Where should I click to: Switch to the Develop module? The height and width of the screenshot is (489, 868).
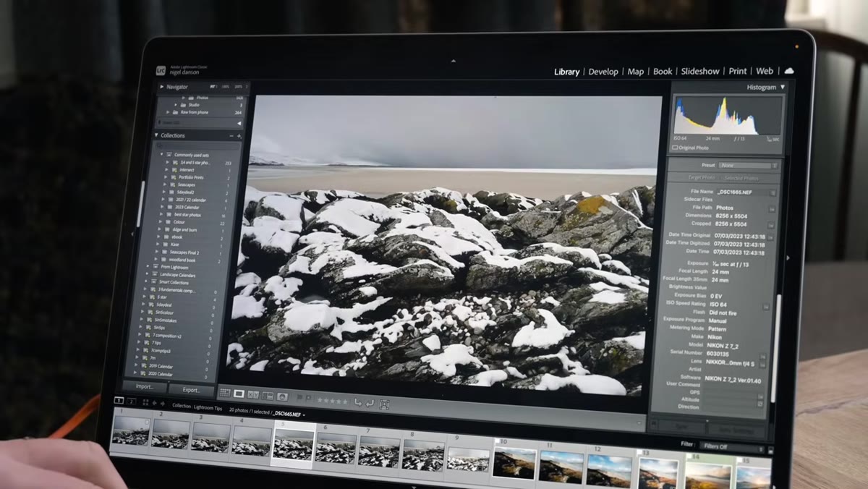click(x=603, y=72)
